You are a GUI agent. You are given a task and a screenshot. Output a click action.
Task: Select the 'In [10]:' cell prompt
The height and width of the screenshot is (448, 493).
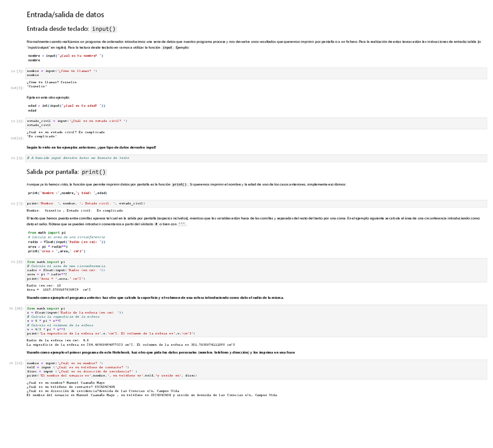coord(16,309)
